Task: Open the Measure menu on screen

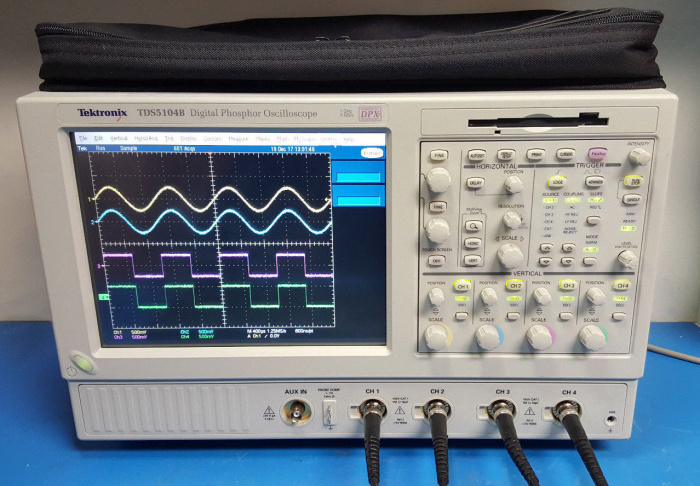Action: coord(239,138)
